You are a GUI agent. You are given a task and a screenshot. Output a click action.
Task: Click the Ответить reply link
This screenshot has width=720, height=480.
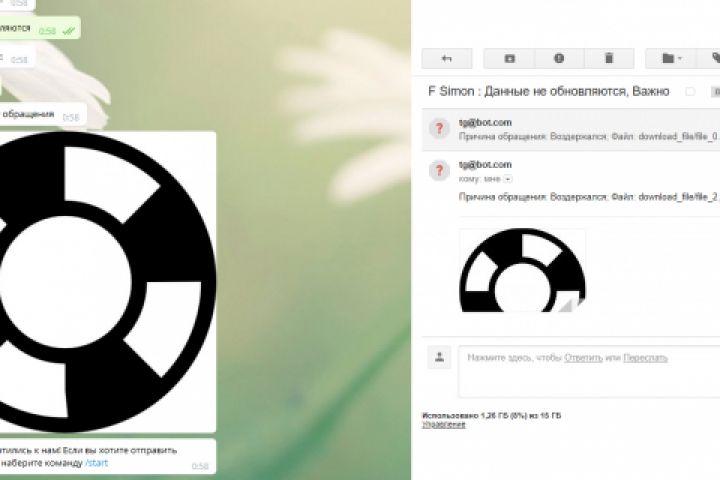(583, 358)
